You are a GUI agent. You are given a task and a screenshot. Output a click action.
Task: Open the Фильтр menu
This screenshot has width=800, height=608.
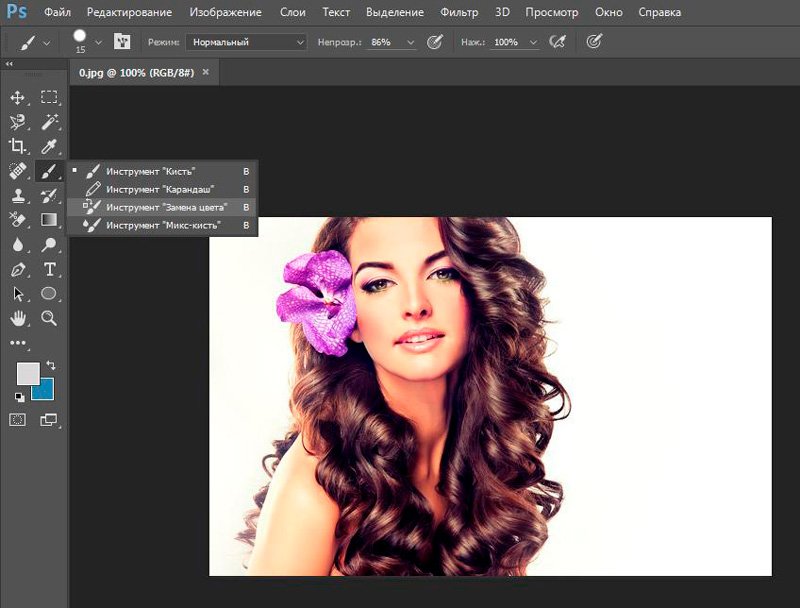point(459,13)
